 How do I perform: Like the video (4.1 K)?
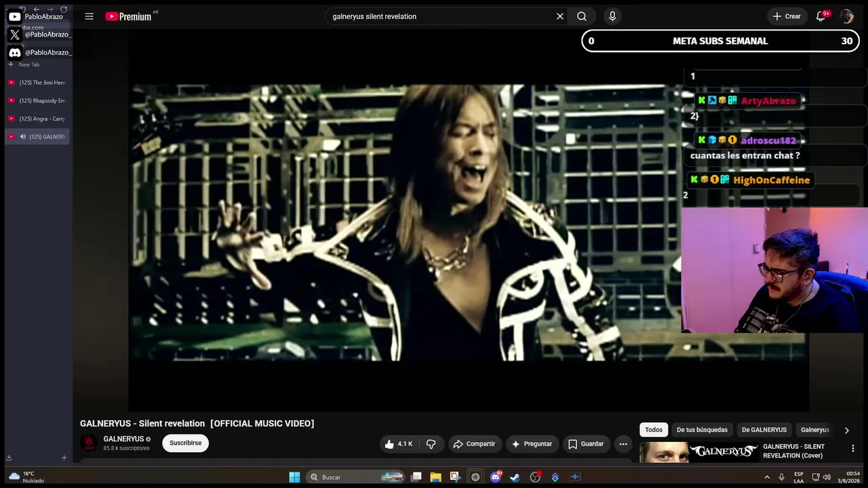[399, 444]
